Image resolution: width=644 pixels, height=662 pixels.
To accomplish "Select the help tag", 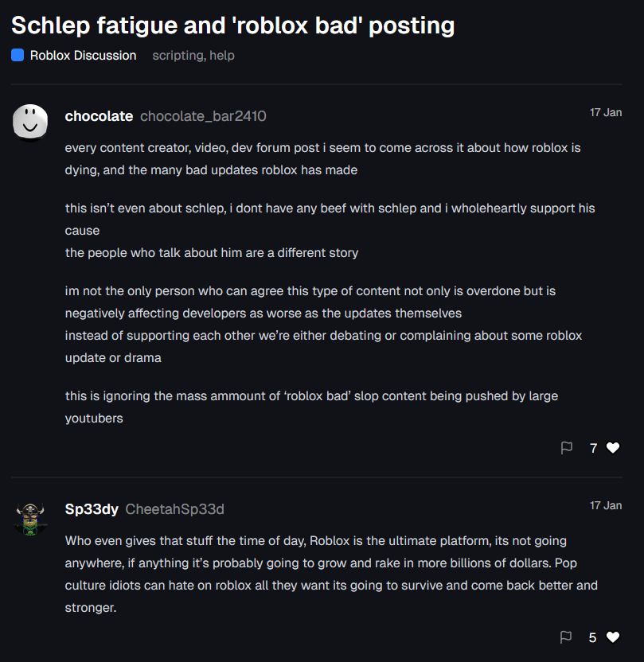I will [x=222, y=56].
